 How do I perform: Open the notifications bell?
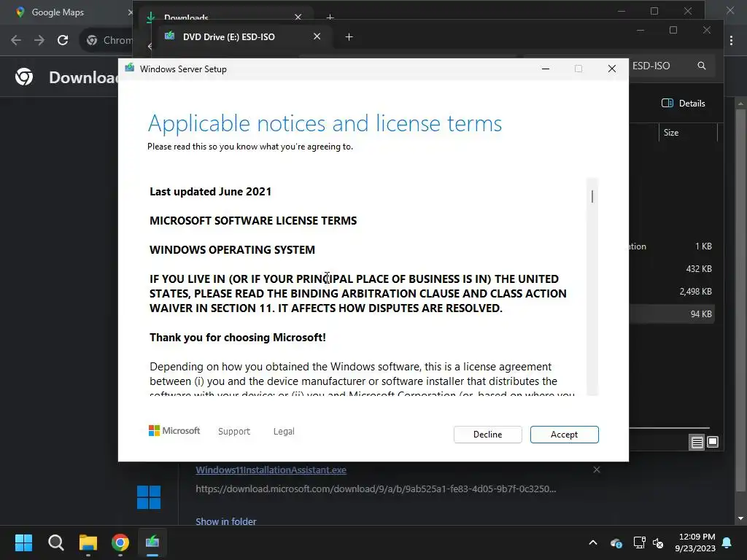[x=727, y=542]
